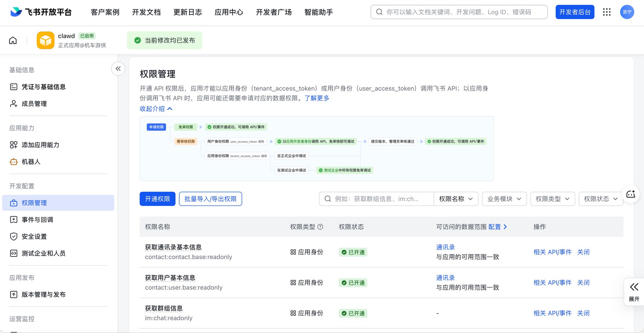Viewport: 644px width, 333px height.
Task: Click the clawd app cube icon
Action: 46,40
